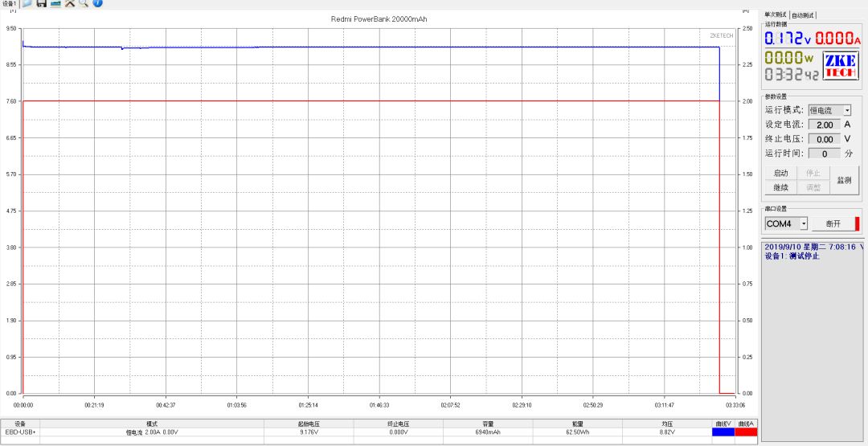Click the 继续 continue button

point(780,187)
